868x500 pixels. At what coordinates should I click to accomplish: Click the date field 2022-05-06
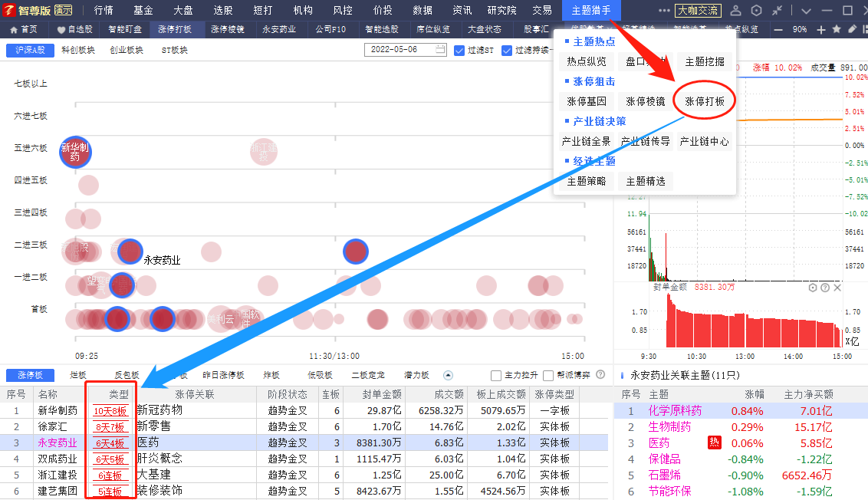point(405,50)
